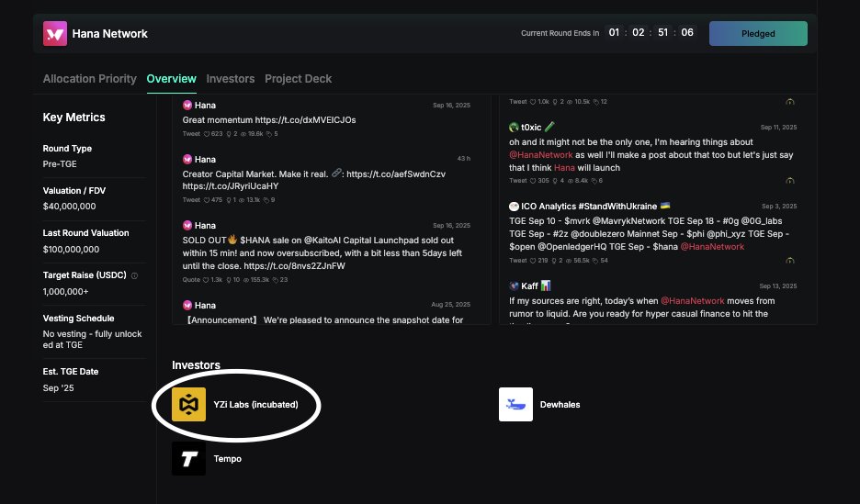Click Kaff's profile avatar
This screenshot has width=860, height=504.
point(514,286)
